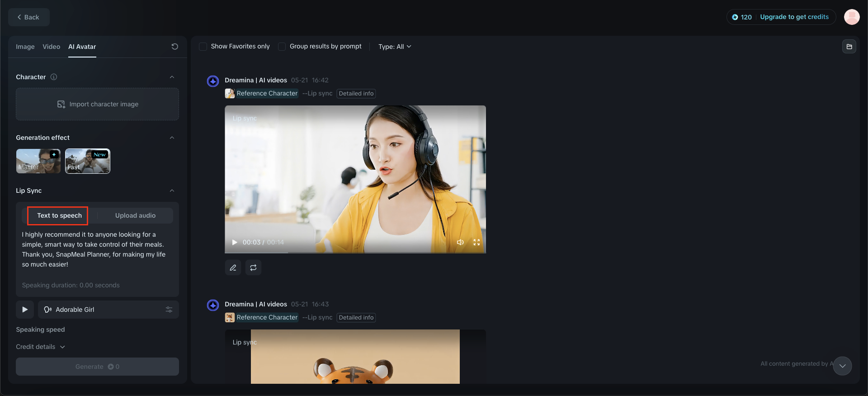Open the tiger lip sync video thumbnail
Viewport: 868px width, 396px height.
355,357
